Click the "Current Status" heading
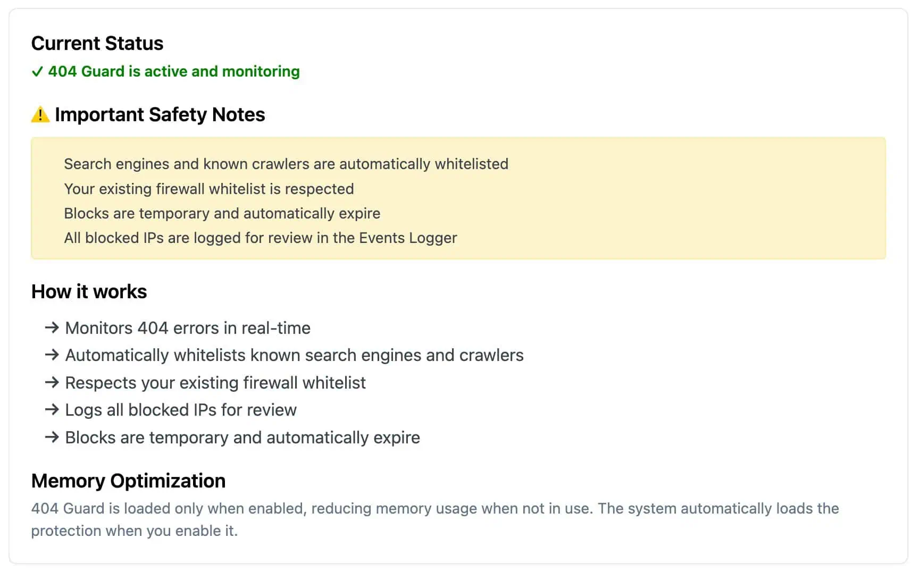Screen dimensions: 920x588 (97, 44)
